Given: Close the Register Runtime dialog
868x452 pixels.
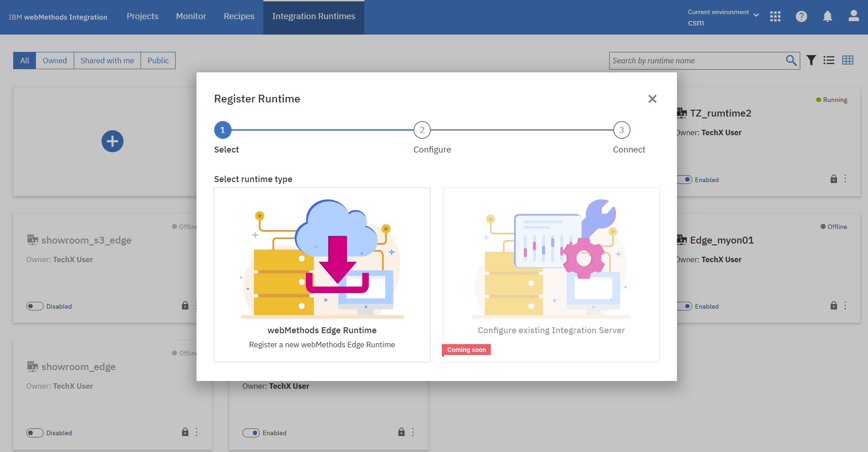Looking at the screenshot, I should pyautogui.click(x=652, y=99).
